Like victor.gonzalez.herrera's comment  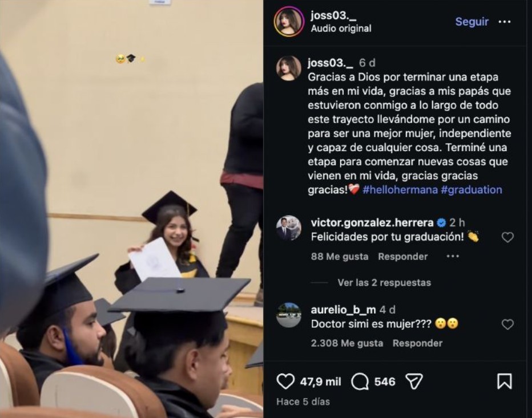(507, 237)
